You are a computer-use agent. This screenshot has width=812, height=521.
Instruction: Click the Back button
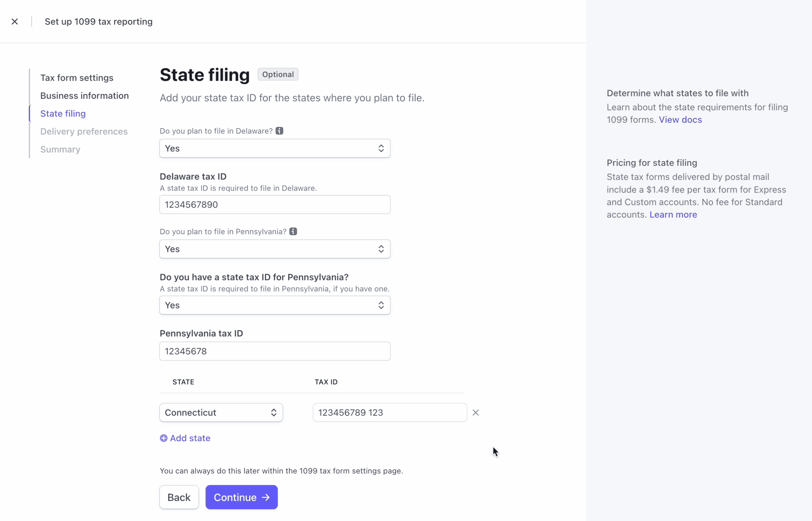179,497
